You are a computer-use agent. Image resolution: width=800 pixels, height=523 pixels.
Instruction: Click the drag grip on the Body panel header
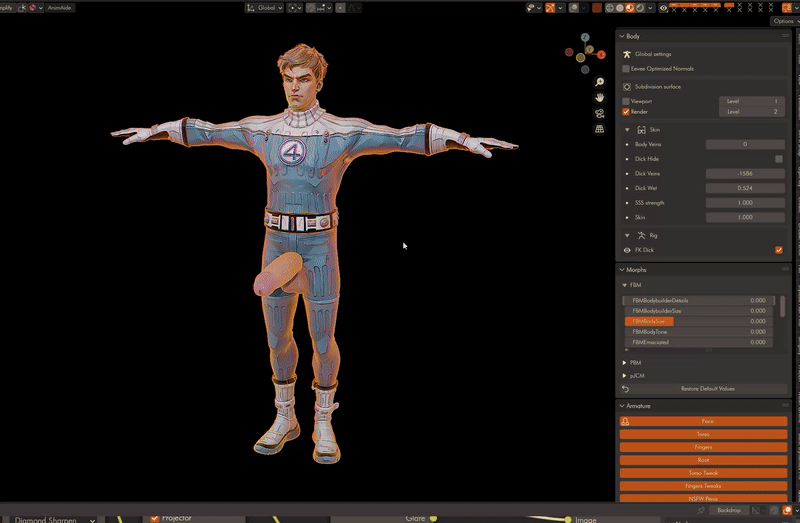point(785,36)
